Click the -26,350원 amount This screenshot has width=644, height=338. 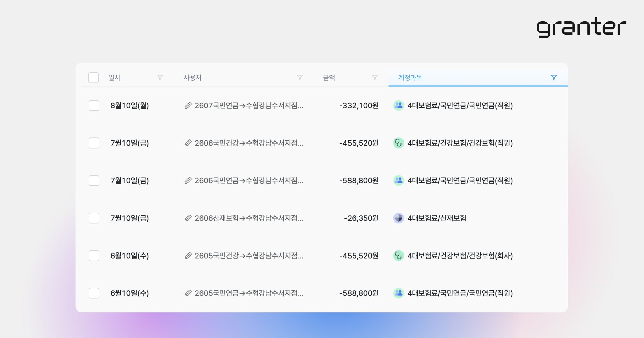pyautogui.click(x=361, y=218)
